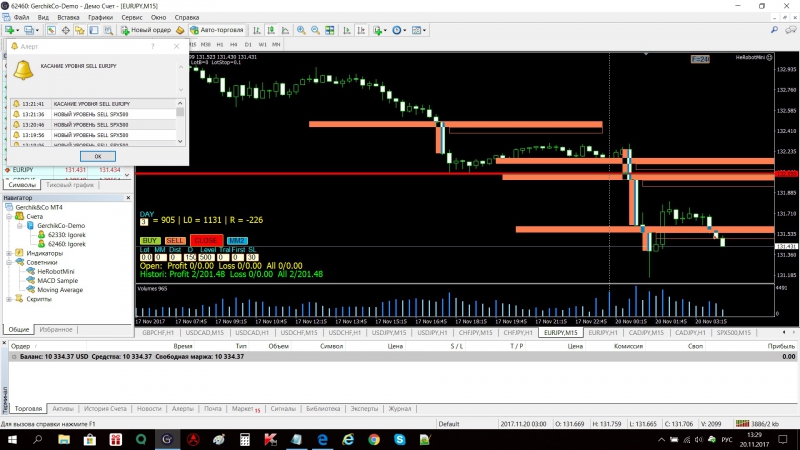
Task: Open the Insert (Вставка) menu
Action: click(x=68, y=17)
